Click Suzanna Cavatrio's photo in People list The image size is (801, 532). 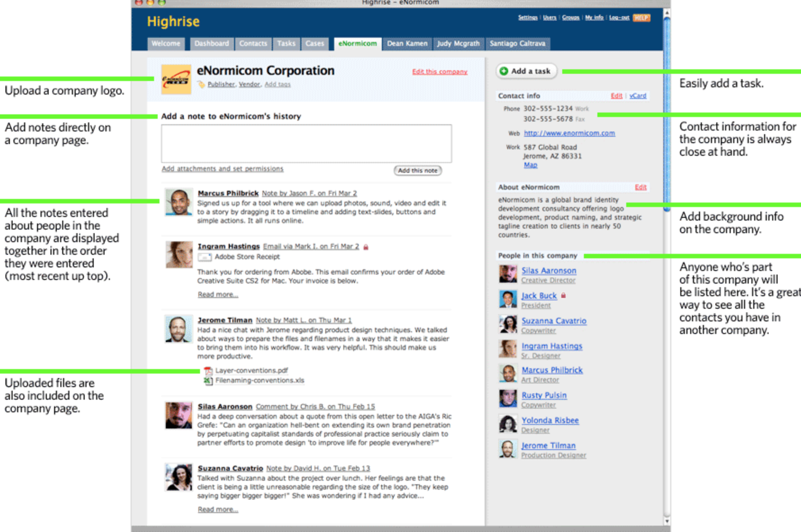click(x=508, y=324)
